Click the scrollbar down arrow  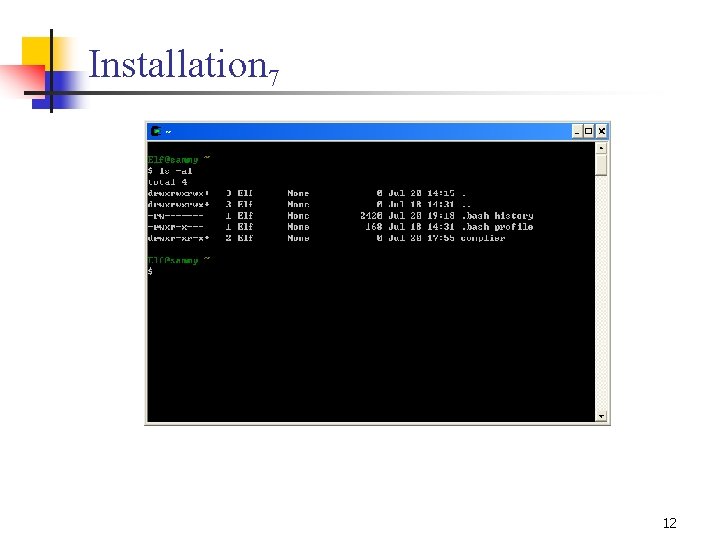[601, 416]
